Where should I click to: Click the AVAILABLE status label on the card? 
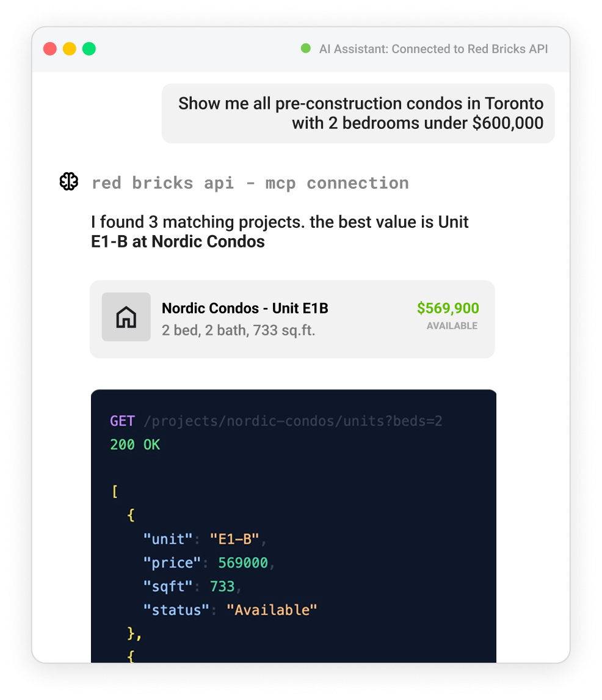(x=452, y=326)
